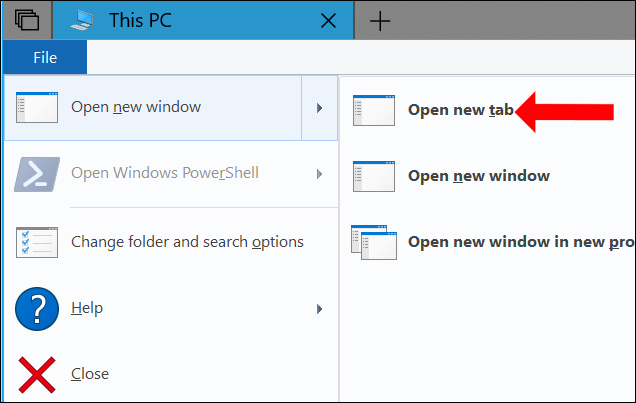The height and width of the screenshot is (403, 636).
Task: Select Open new tab in the submenu
Action: pos(461,110)
